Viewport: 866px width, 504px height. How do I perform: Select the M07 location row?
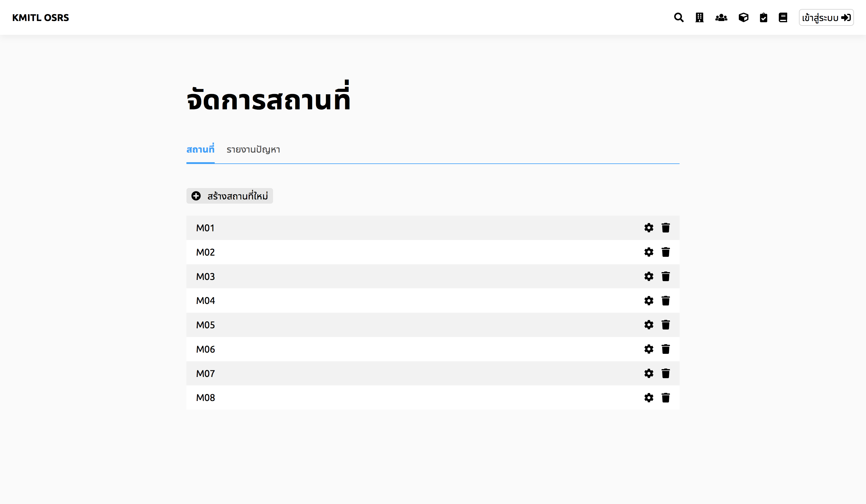pos(378,373)
